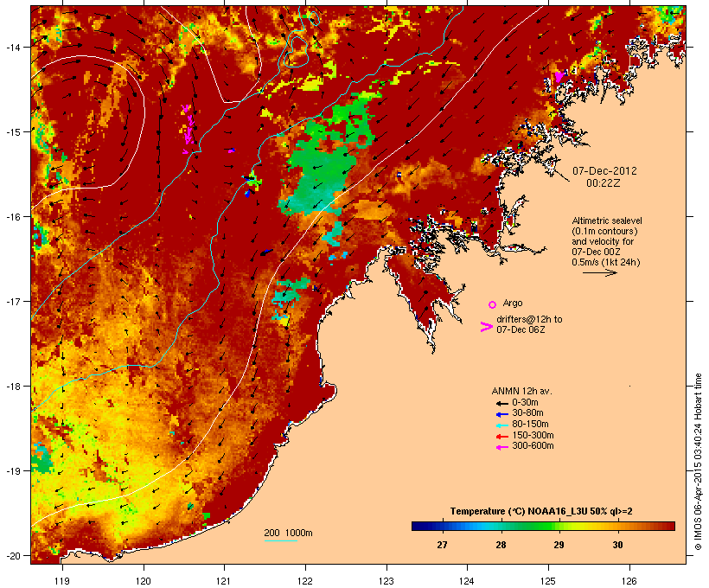Click the magenta Argo circle legend marker
This screenshot has width=709, height=588.
click(x=493, y=304)
